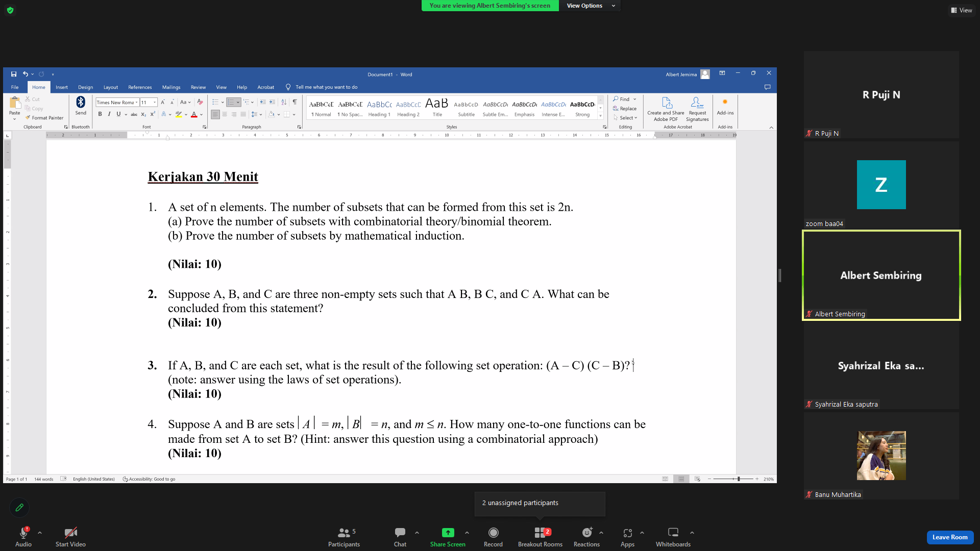Toggle Underline formatting
Image resolution: width=980 pixels, height=551 pixels.
click(118, 114)
